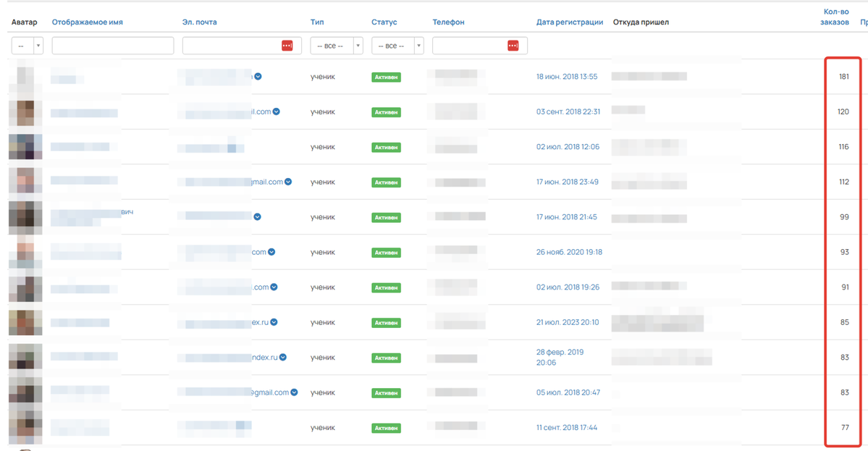Click the avatar thumbnail in 116-orders row
The height and width of the screenshot is (451, 868).
click(x=25, y=147)
